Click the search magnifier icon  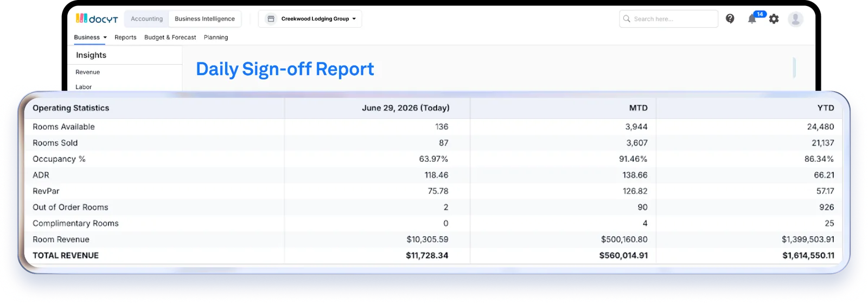pos(627,19)
